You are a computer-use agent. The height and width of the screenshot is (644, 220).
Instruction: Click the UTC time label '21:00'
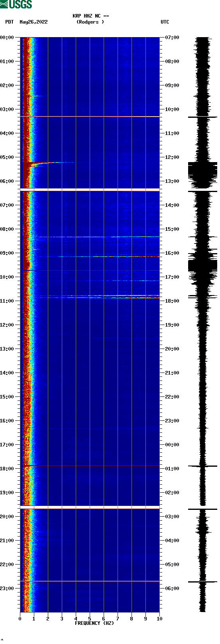[172, 373]
